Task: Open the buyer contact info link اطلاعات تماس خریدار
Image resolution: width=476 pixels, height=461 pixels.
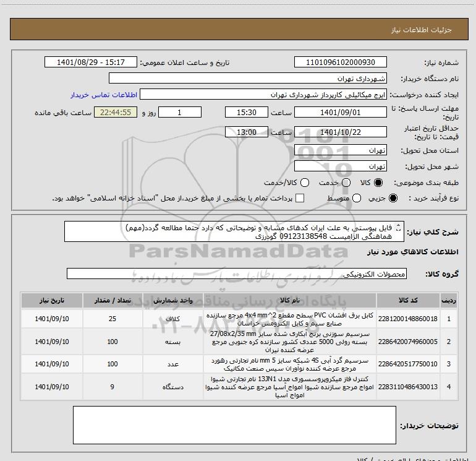Action: 104,95
